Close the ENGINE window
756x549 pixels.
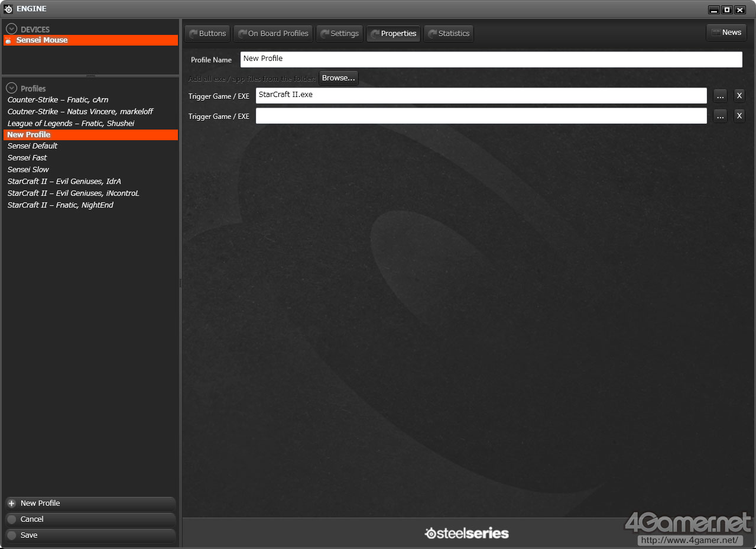(x=740, y=9)
